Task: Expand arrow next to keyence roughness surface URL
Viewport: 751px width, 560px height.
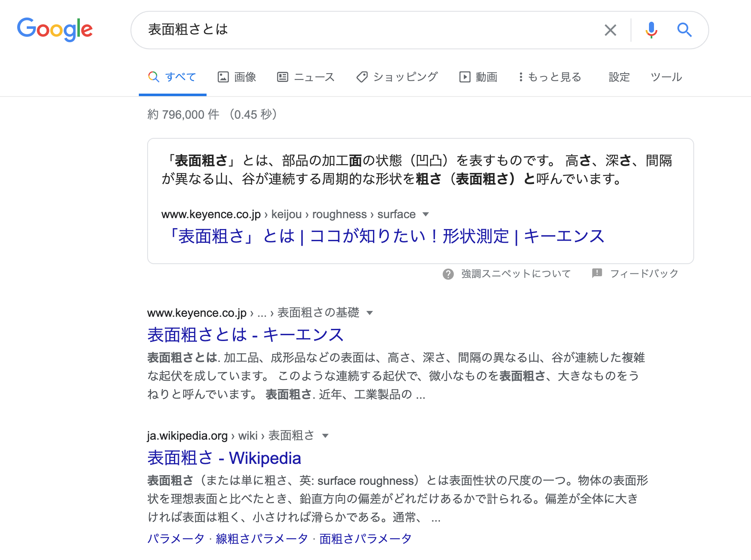Action: pyautogui.click(x=426, y=214)
